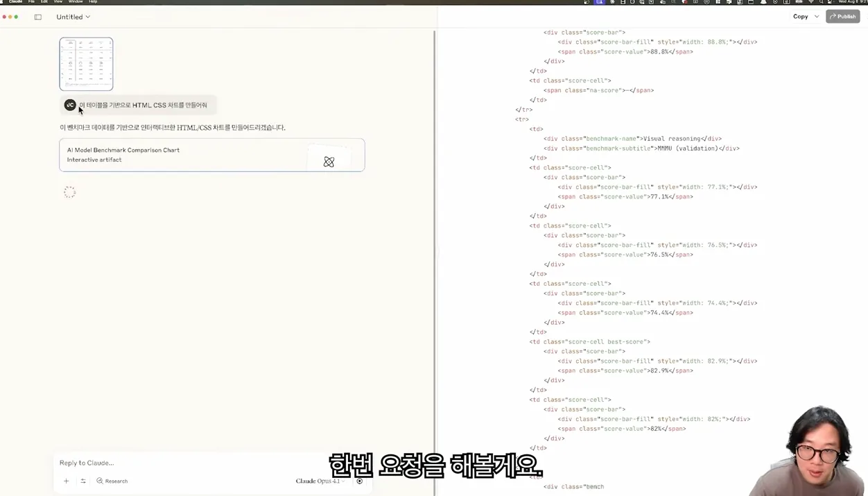Click the artifact atom icon on card

[x=329, y=162]
